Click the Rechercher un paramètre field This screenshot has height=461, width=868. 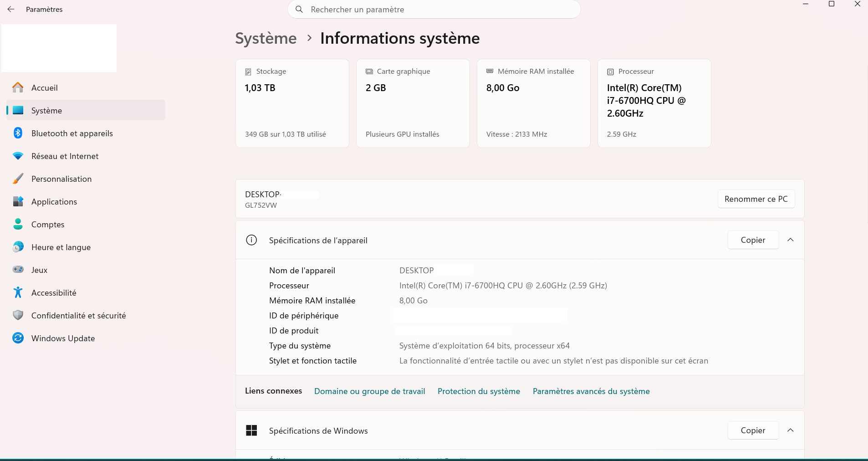point(434,10)
